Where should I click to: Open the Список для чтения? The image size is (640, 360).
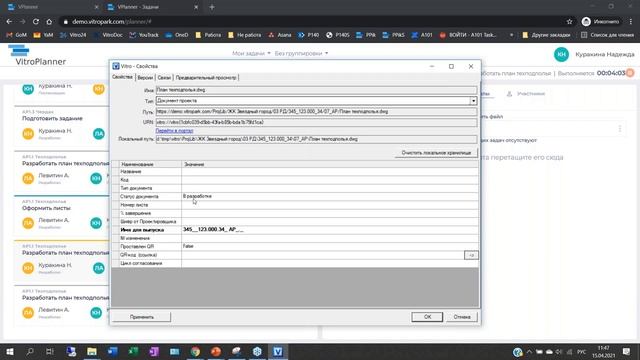coord(607,35)
